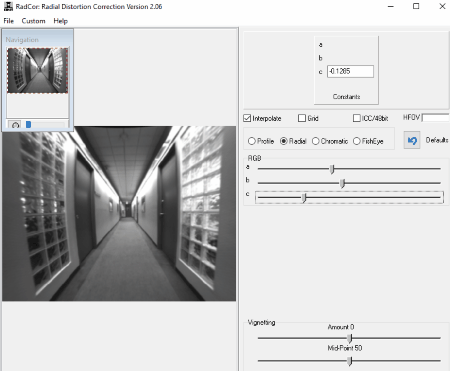This screenshot has height=371, width=450.
Task: Click the Defaults reset arrow icon
Action: (x=412, y=140)
